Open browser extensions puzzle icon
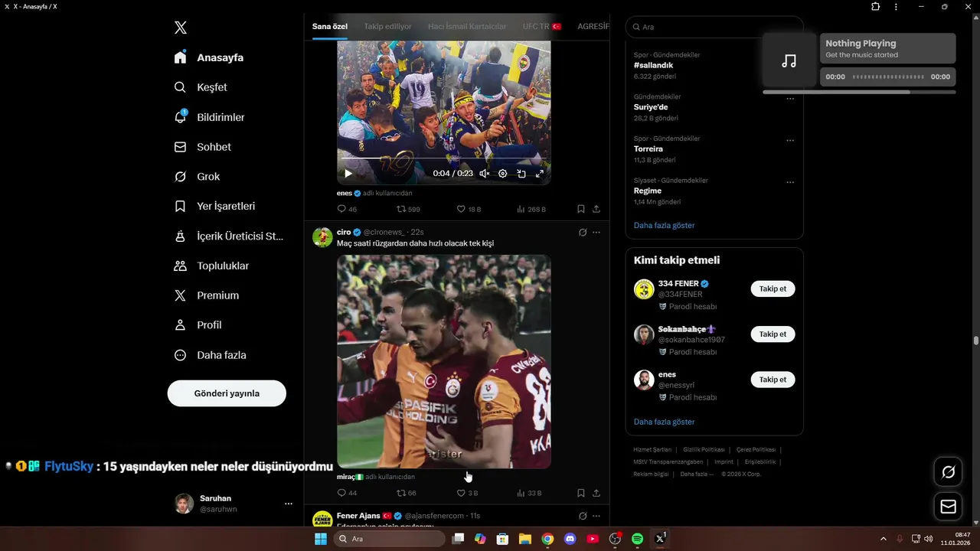Viewport: 980px width, 551px height. coord(875,7)
